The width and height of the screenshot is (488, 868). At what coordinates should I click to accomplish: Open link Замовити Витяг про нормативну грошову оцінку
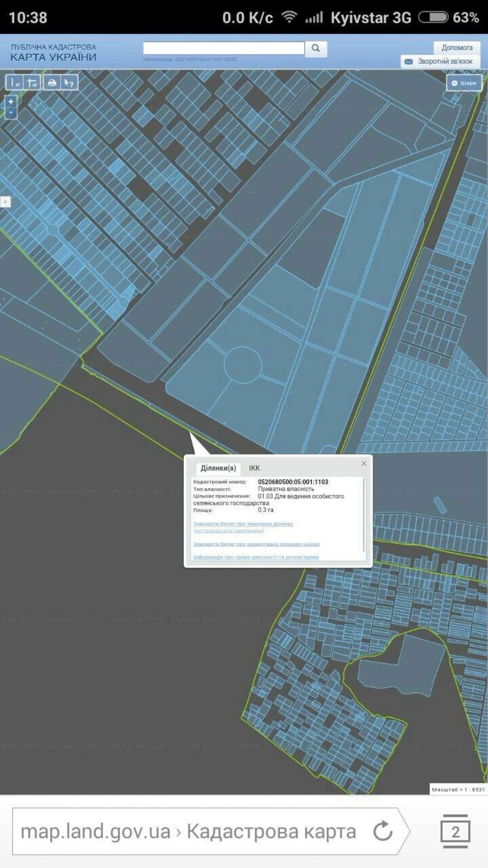[256, 544]
